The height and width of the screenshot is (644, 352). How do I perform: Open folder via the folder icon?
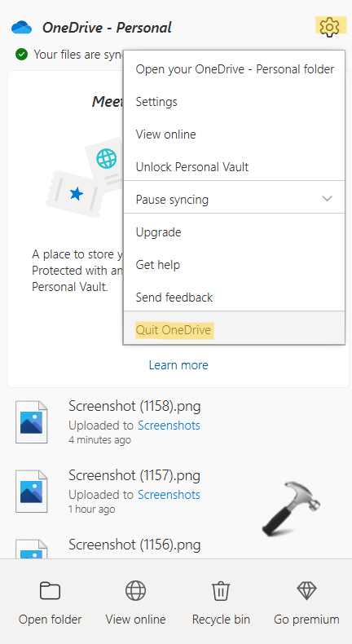[x=50, y=592]
